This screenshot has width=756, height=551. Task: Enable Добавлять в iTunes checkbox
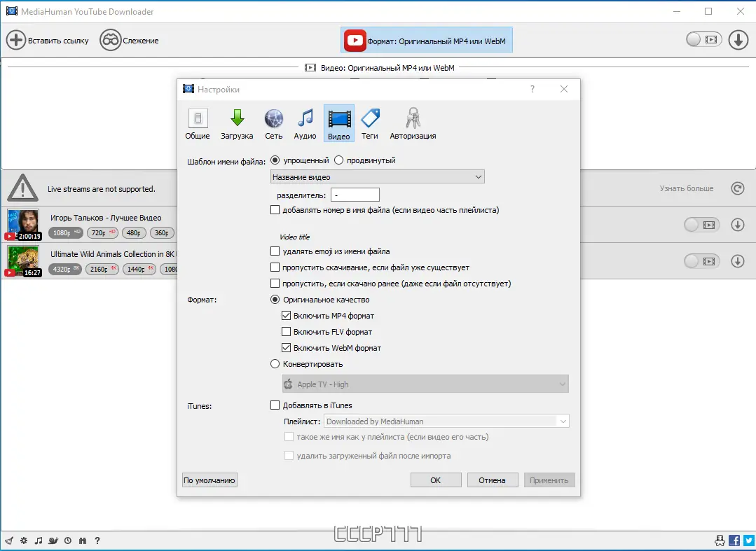(x=275, y=405)
